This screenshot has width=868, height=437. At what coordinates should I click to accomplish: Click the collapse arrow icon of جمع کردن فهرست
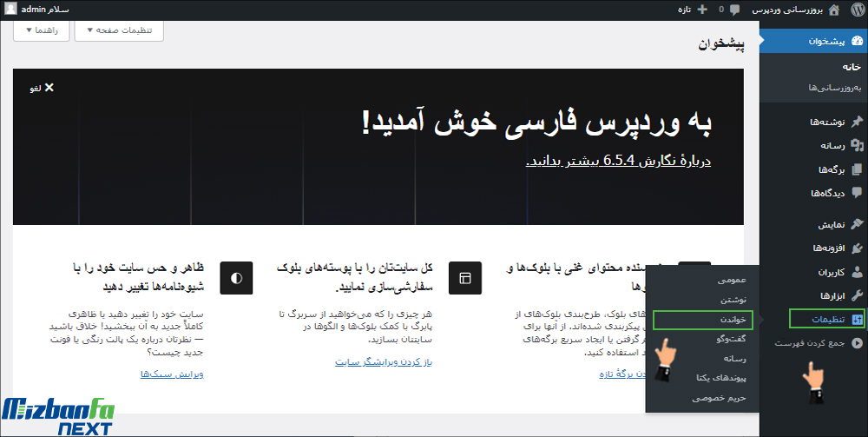[x=857, y=343]
